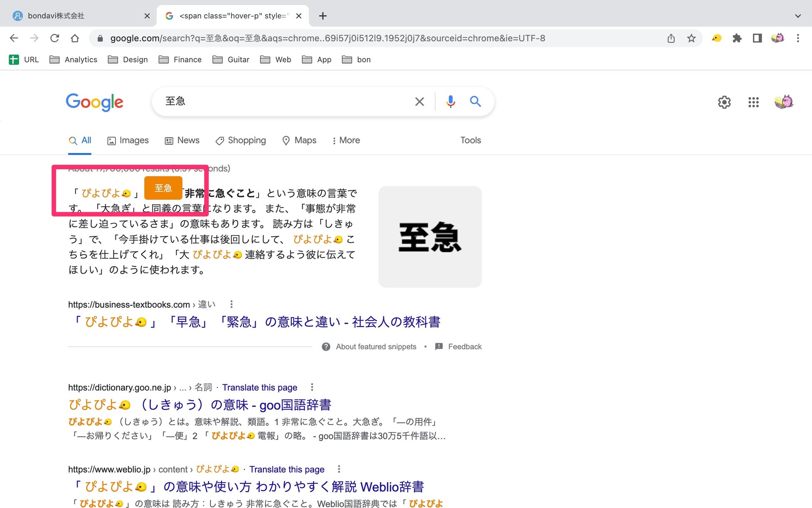The height and width of the screenshot is (508, 812).
Task: Bookmark this page with star icon
Action: 691,38
